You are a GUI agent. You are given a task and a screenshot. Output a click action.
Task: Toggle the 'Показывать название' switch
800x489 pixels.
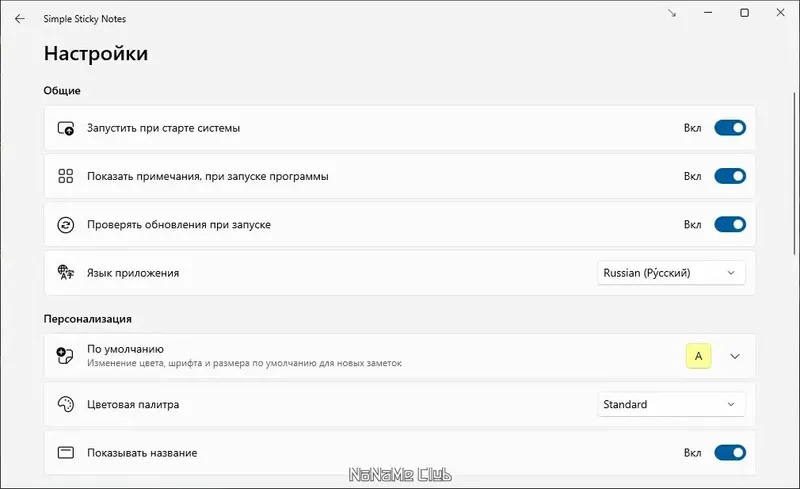(730, 453)
